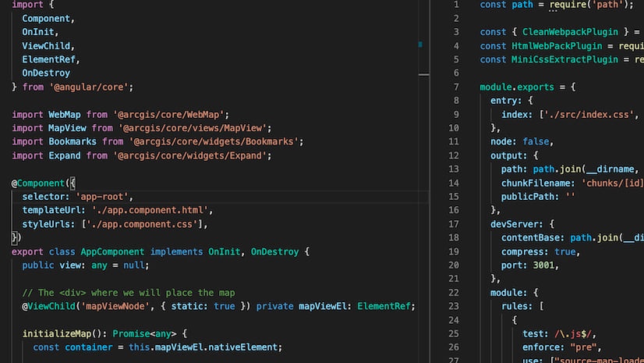This screenshot has width=644, height=363.
Task: Click the 'output:' key on line 12
Action: point(509,156)
